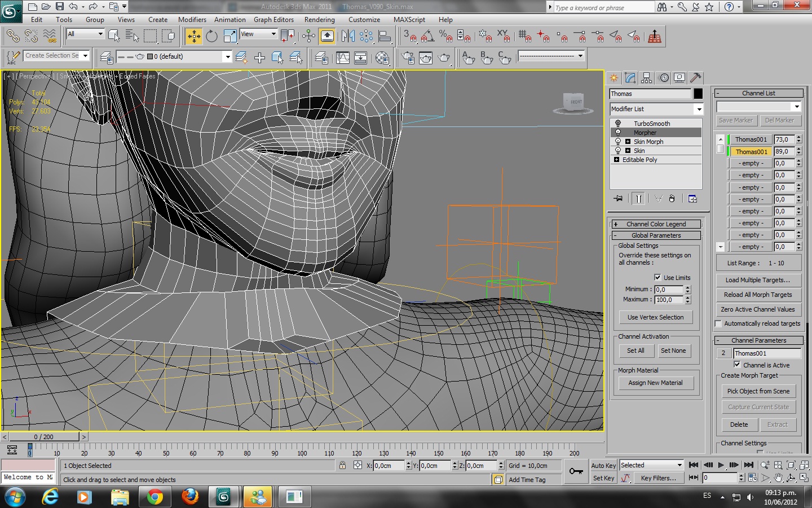Uncheck the Use Limits checkbox
Image resolution: width=812 pixels, height=508 pixels.
[657, 277]
